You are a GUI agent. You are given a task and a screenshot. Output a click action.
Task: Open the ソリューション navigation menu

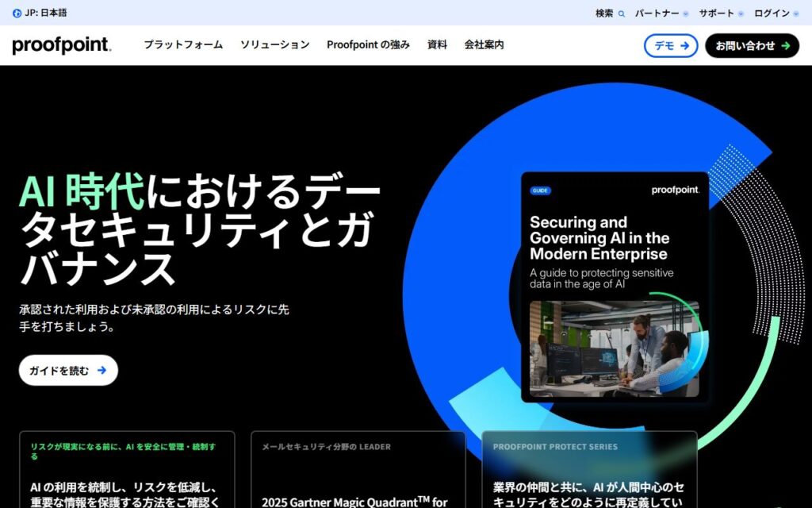coord(275,44)
